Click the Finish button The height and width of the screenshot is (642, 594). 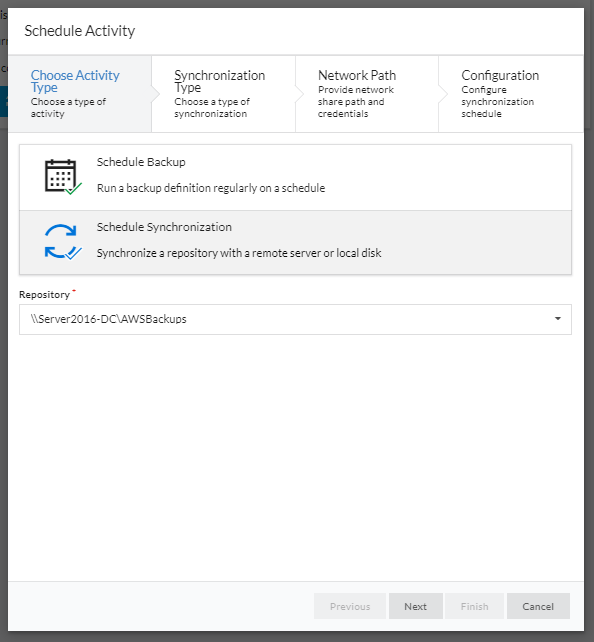[x=474, y=606]
